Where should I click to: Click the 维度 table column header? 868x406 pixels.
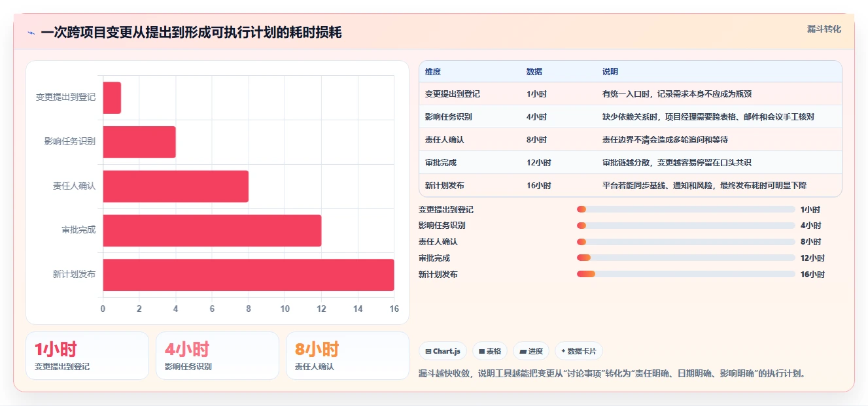click(433, 72)
